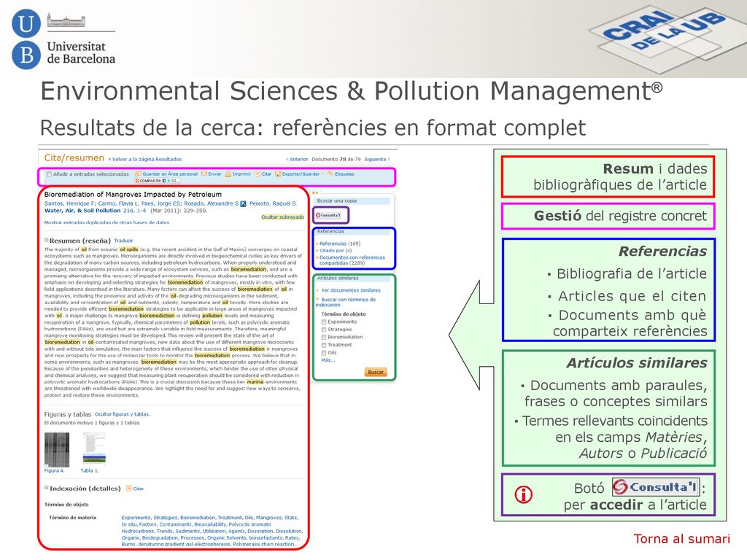The width and height of the screenshot is (747, 560).
Task: Check the Strategies term checkbox
Action: 324,330
